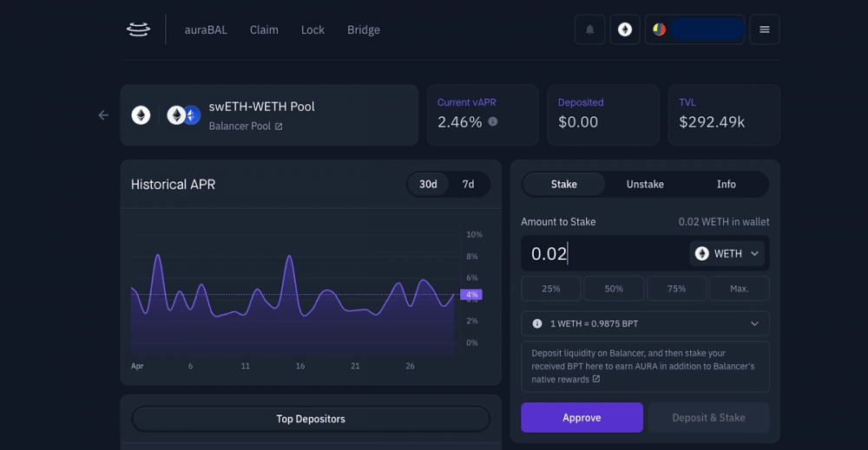Image resolution: width=868 pixels, height=450 pixels.
Task: Click the $292.49k TVL value
Action: (712, 122)
